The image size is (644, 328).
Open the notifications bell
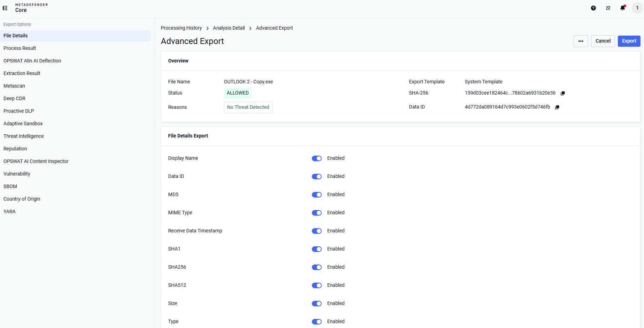coord(623,8)
